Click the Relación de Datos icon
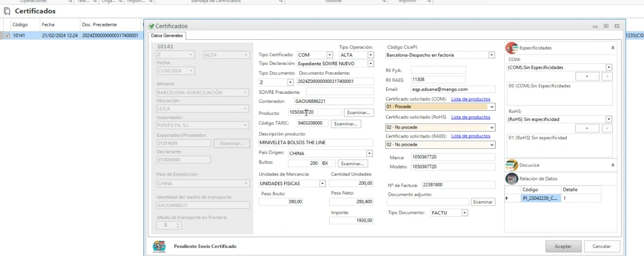644x256 pixels. point(512,179)
